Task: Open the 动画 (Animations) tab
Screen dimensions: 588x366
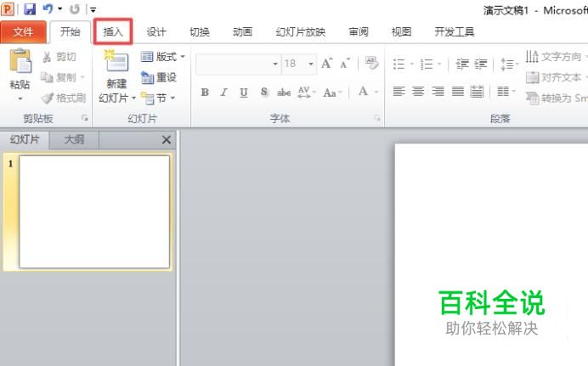Action: tap(243, 31)
